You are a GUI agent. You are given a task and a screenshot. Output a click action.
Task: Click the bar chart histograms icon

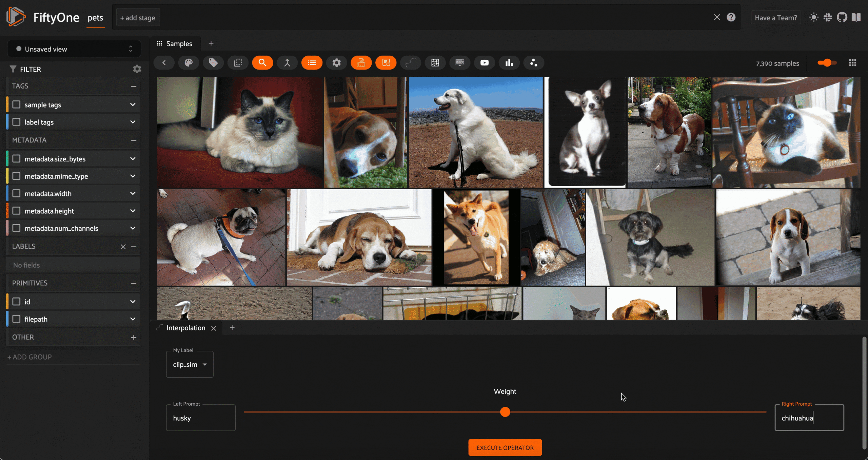click(x=509, y=63)
